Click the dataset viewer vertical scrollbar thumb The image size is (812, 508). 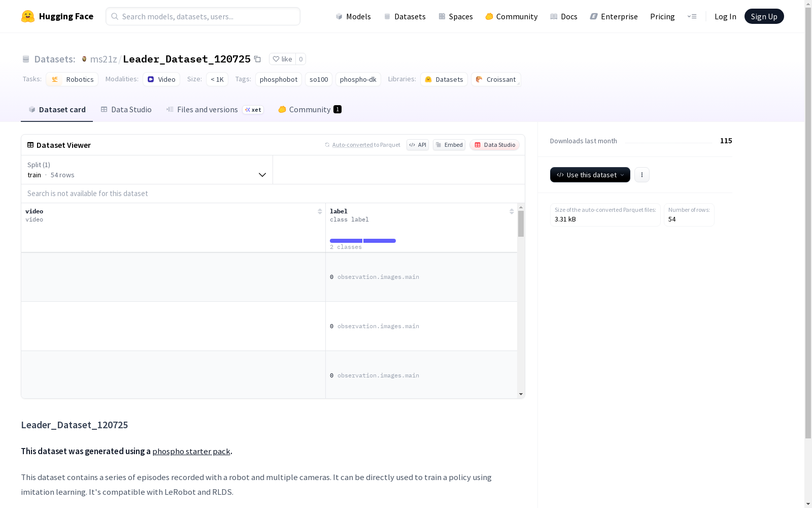[521, 224]
